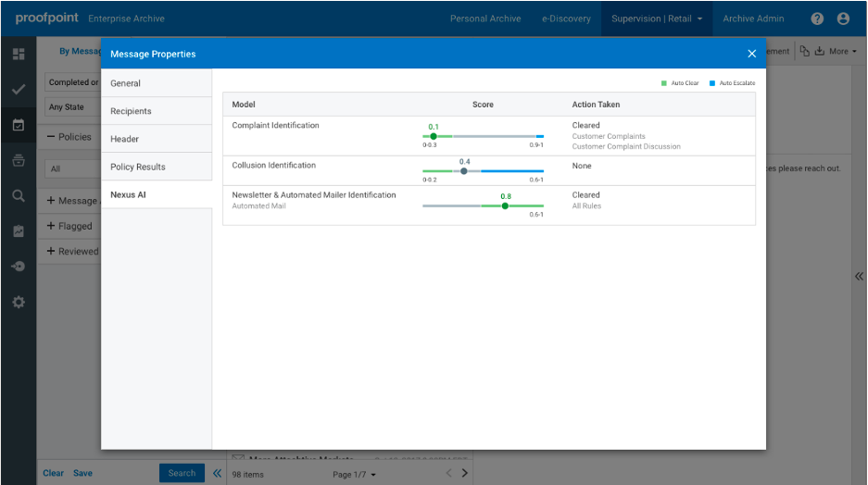Click the checkmark icon in left sidebar
868x485 pixels.
[19, 89]
